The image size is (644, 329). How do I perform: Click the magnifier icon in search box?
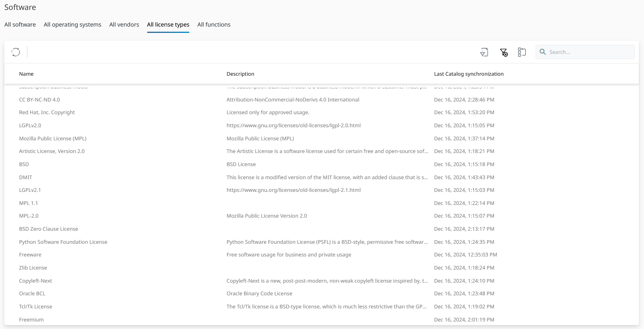click(x=543, y=52)
